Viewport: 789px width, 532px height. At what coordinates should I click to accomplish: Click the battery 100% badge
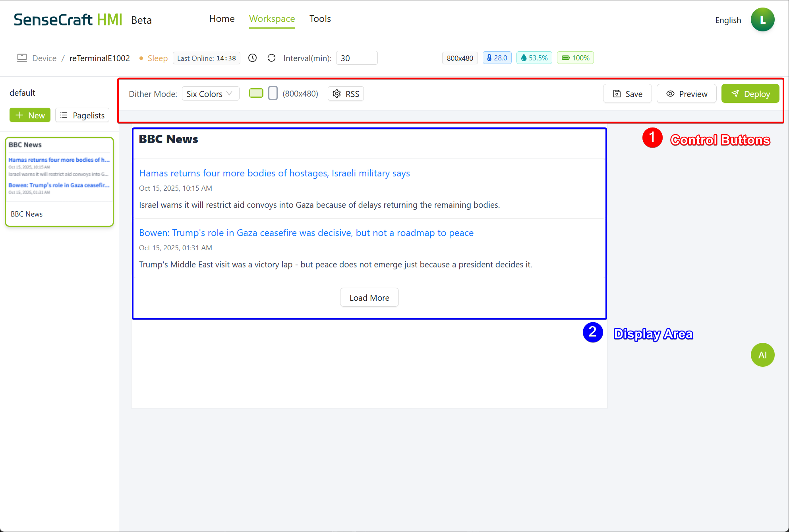tap(575, 58)
